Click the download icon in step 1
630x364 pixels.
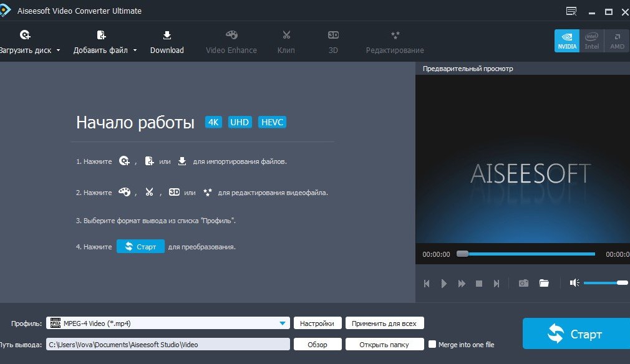click(x=182, y=161)
